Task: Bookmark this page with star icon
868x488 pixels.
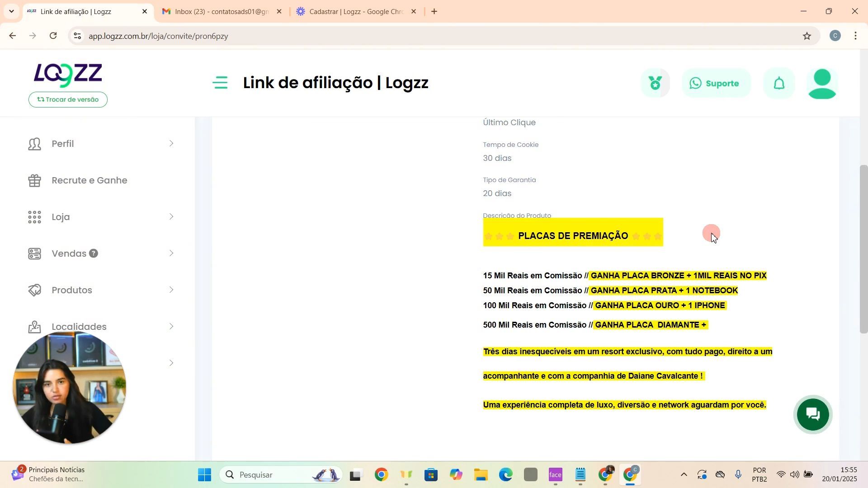Action: click(807, 36)
